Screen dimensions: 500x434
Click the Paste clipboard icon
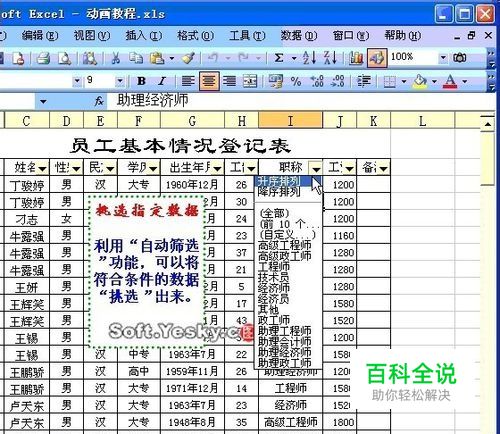point(157,58)
